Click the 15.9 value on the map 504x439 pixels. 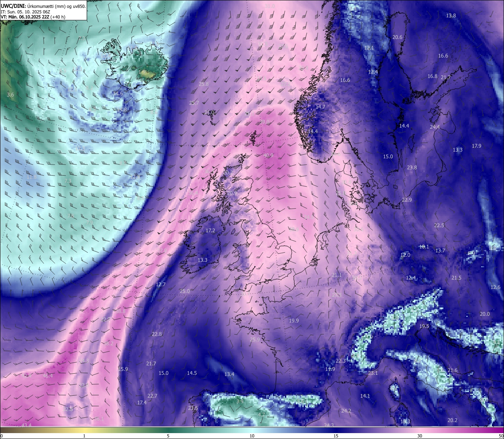tap(123, 369)
